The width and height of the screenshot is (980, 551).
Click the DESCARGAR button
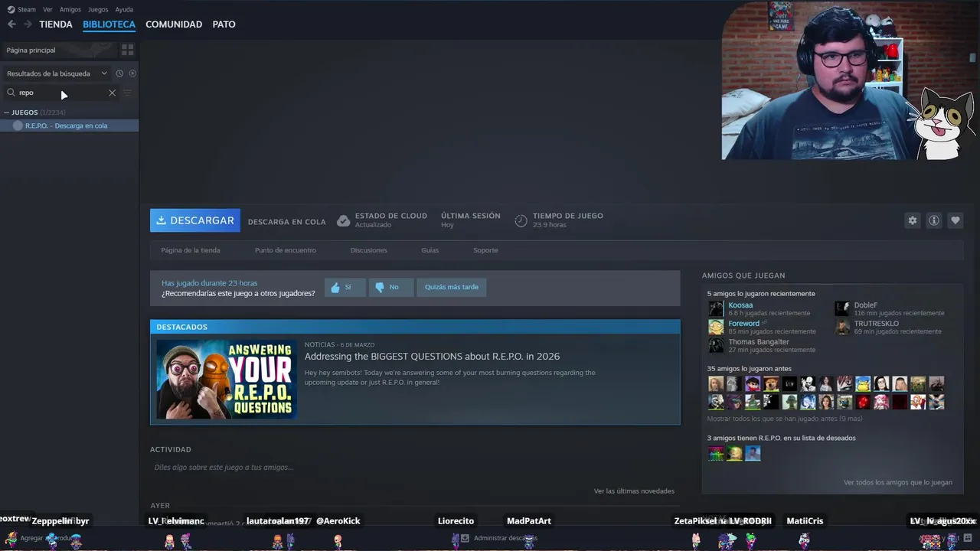point(195,220)
